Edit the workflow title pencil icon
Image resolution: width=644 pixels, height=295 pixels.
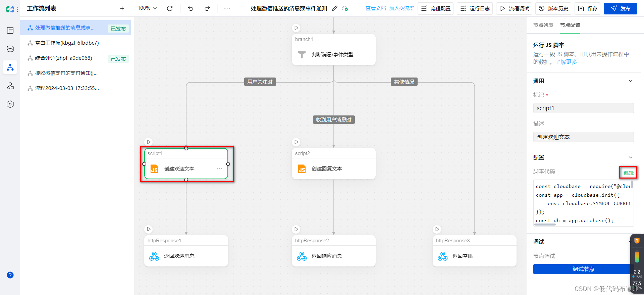pos(335,8)
